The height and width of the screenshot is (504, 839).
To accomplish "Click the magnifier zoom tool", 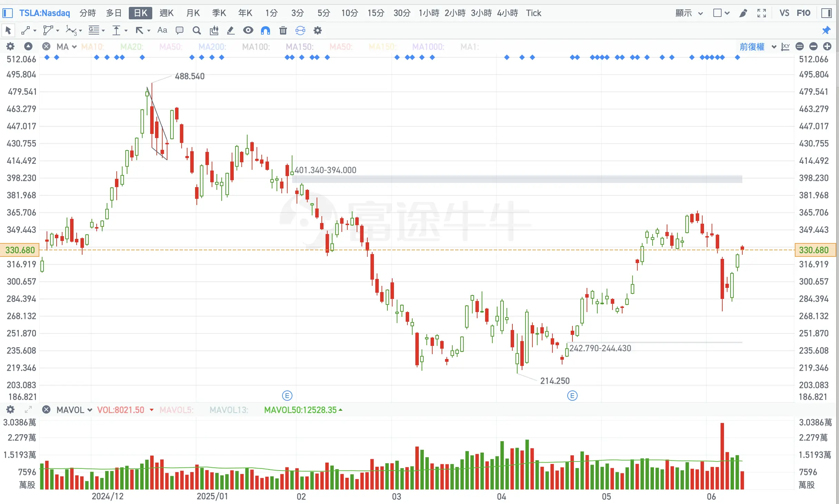I will (197, 30).
